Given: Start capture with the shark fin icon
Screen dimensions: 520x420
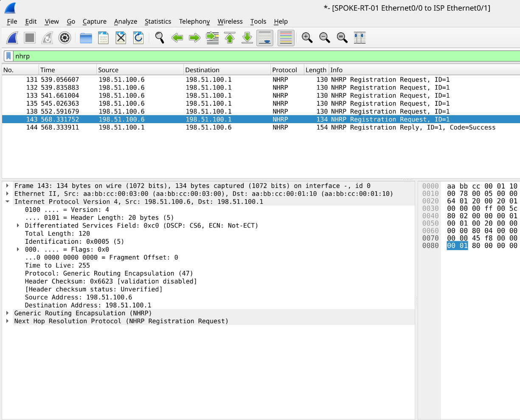Looking at the screenshot, I should tap(12, 38).
